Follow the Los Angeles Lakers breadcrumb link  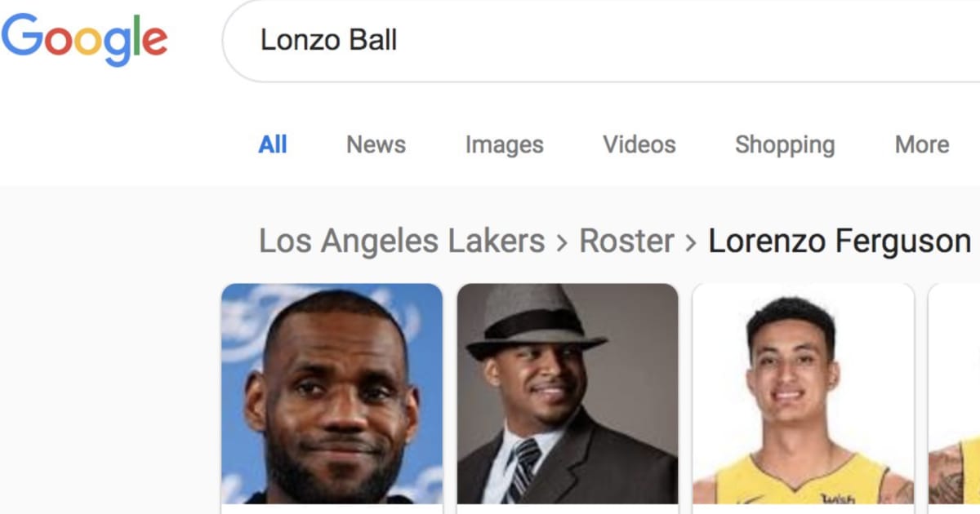point(402,241)
